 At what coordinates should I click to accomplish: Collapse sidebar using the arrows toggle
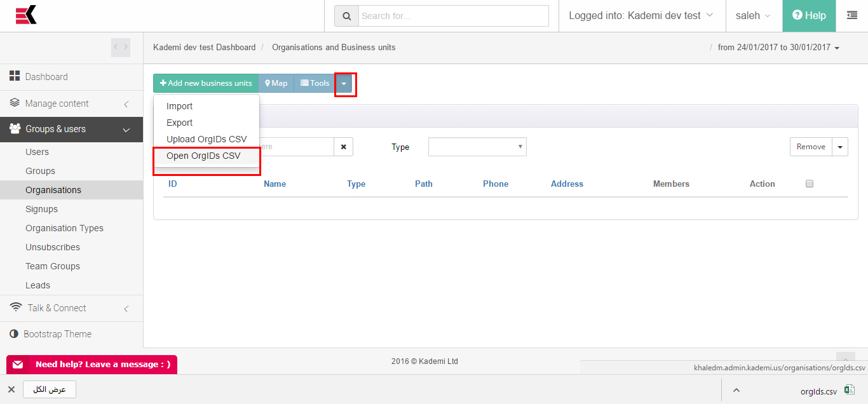point(121,47)
